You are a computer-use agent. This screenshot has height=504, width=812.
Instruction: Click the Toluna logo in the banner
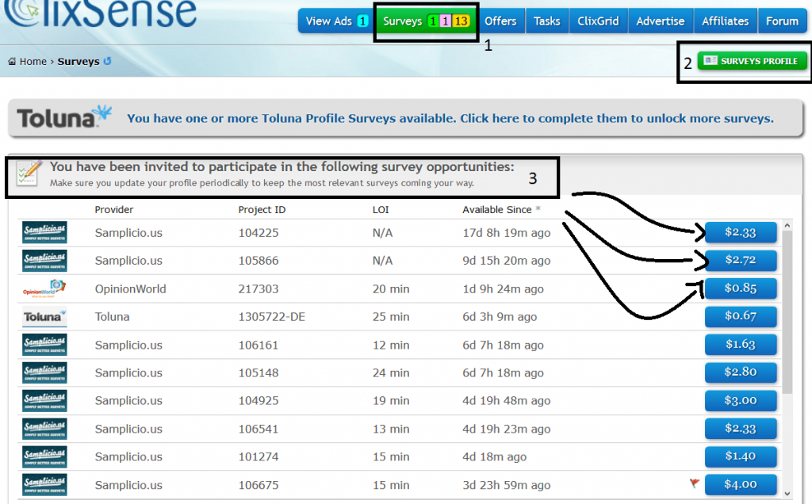64,117
